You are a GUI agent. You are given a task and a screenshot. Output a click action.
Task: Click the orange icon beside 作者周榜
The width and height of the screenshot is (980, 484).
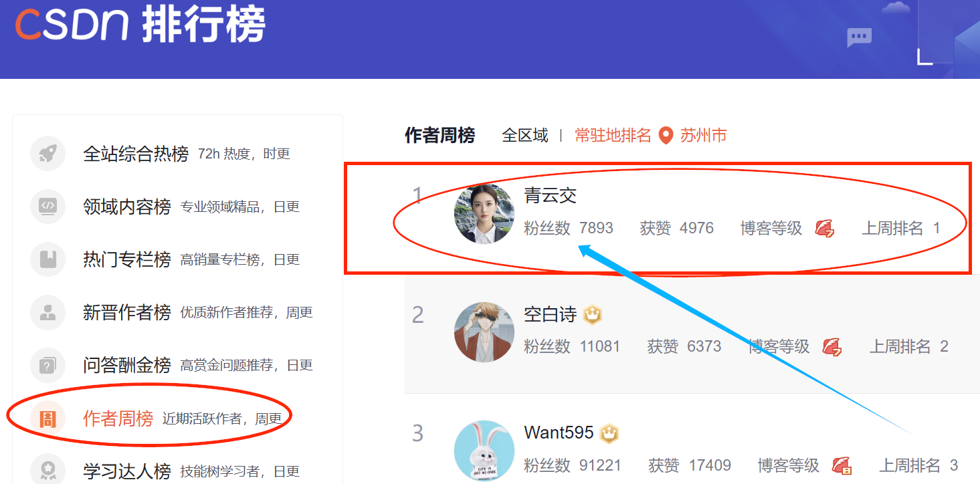47,418
